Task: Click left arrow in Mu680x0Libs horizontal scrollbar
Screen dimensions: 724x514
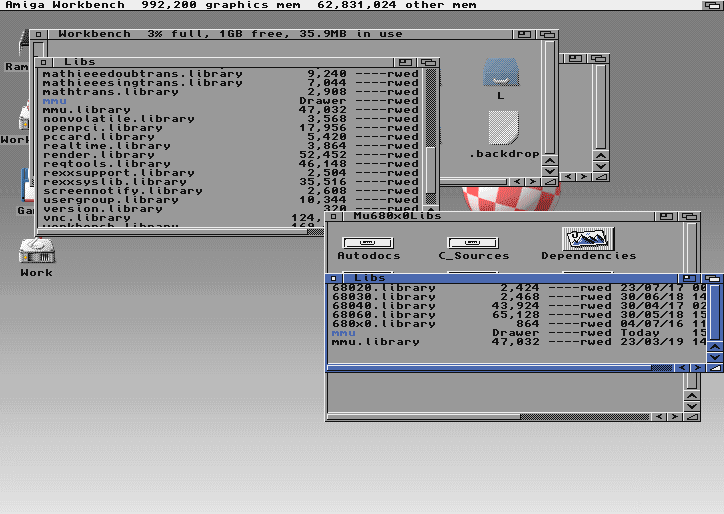Action: [659, 417]
